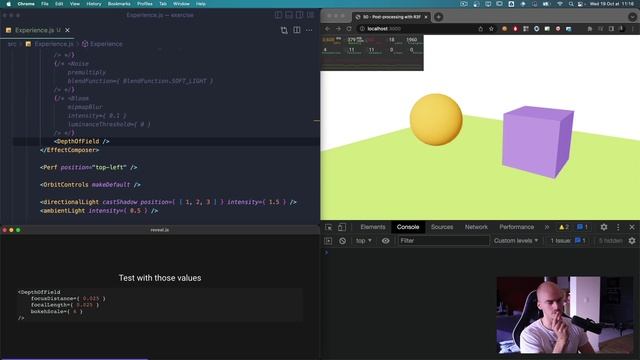640x360 pixels.
Task: Click the Wi-Fi icon in menu bar
Action: pyautogui.click(x=560, y=4)
